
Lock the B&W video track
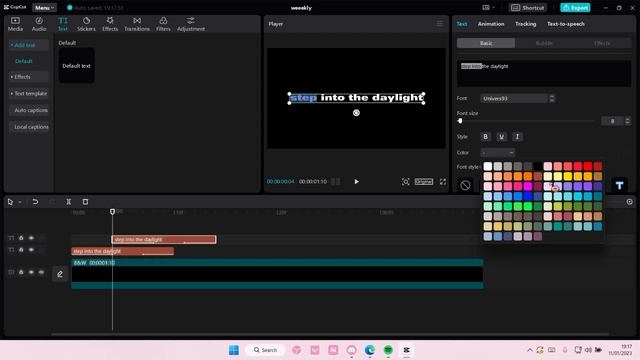click(21, 272)
